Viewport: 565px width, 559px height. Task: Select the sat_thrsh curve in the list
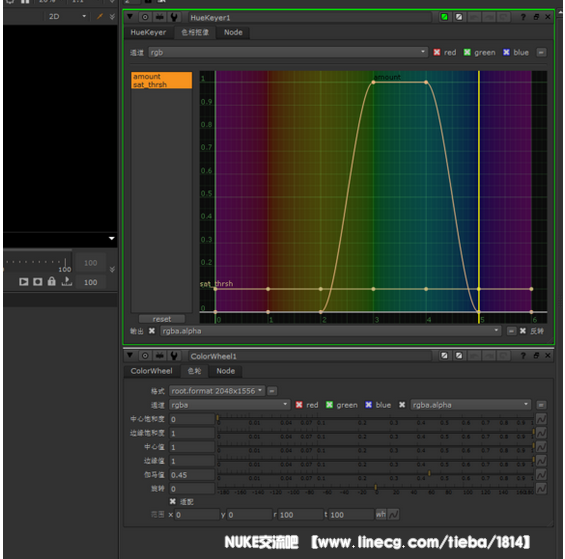161,85
